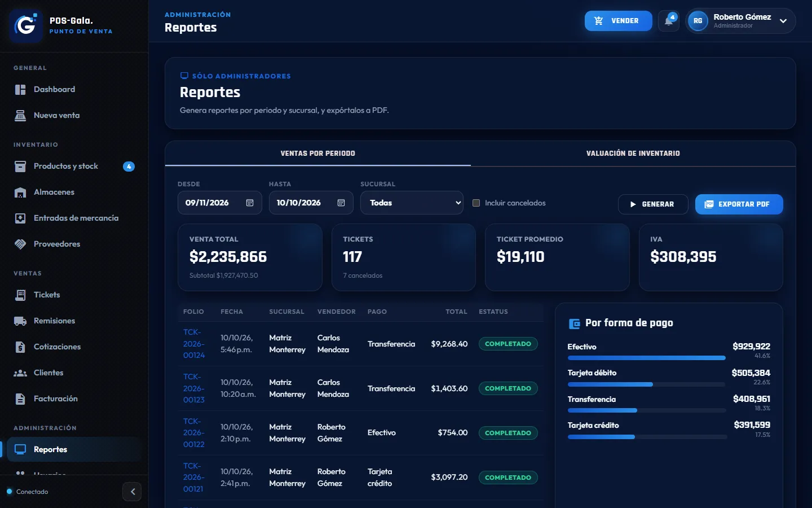Export the report with Exportar PDF
This screenshot has height=508, width=812.
tap(739, 204)
